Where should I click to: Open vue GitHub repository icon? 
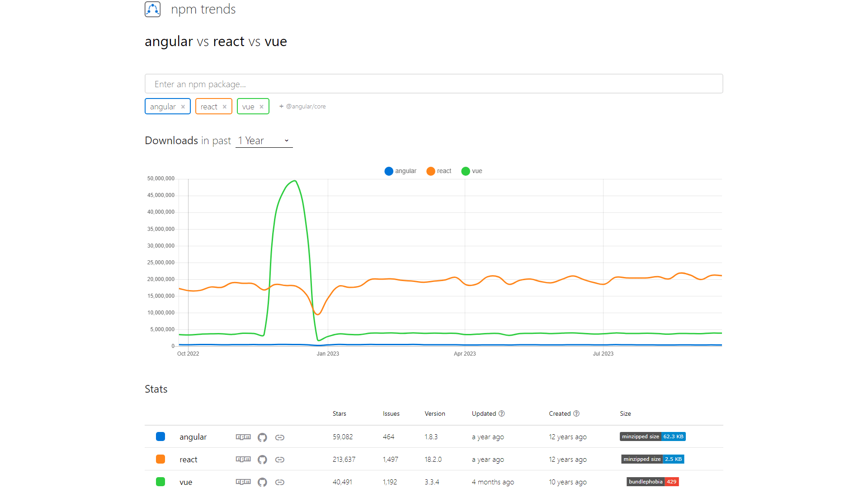pos(262,482)
